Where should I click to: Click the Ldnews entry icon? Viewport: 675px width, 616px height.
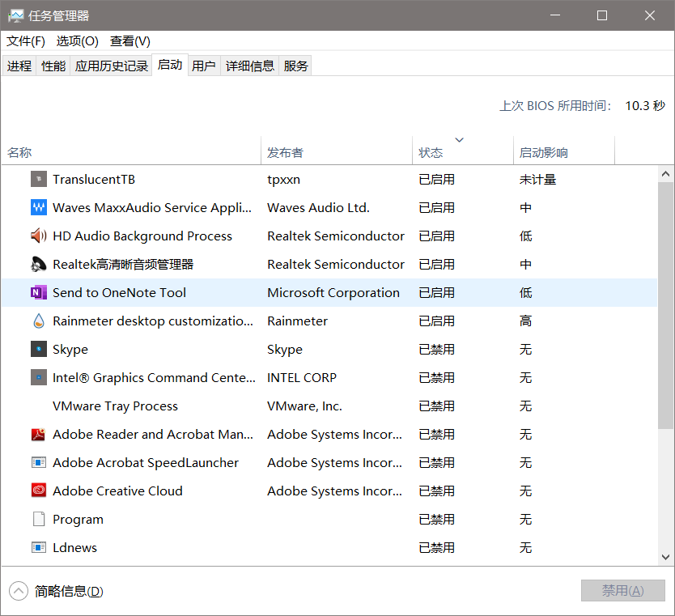(x=39, y=547)
